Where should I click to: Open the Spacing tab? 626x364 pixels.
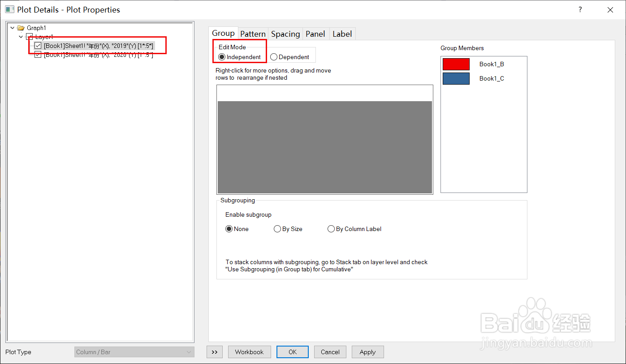[x=285, y=34]
